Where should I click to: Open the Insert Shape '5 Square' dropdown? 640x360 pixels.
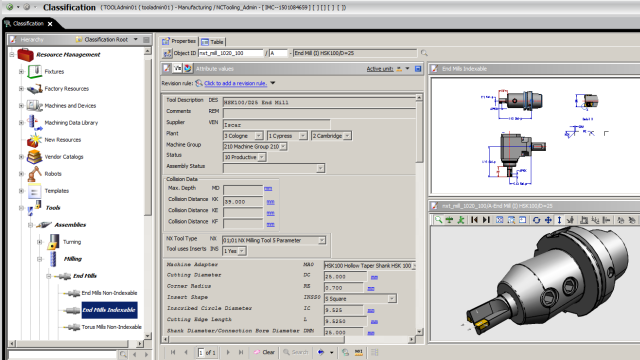pyautogui.click(x=392, y=299)
